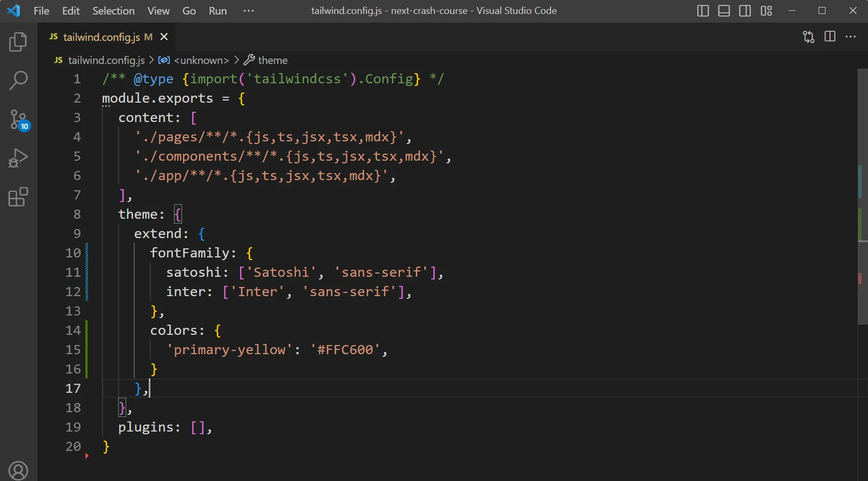Open Customize Layout icon
868x481 pixels.
coord(766,11)
